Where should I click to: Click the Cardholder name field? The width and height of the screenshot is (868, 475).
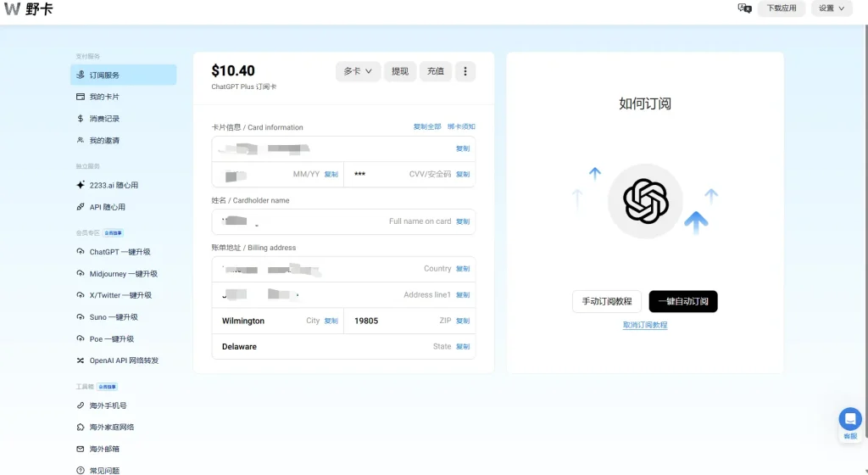[x=343, y=221]
